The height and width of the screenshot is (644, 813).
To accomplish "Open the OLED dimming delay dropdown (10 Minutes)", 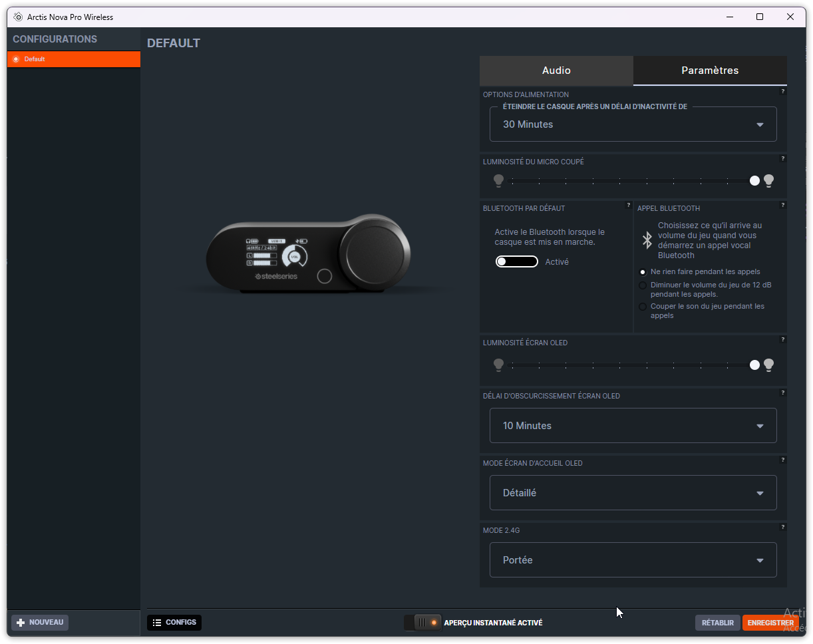I will (633, 426).
